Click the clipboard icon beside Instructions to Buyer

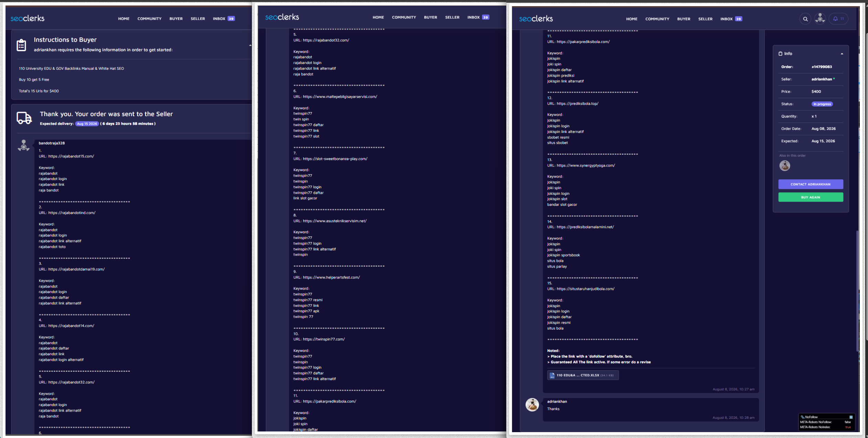(x=21, y=45)
